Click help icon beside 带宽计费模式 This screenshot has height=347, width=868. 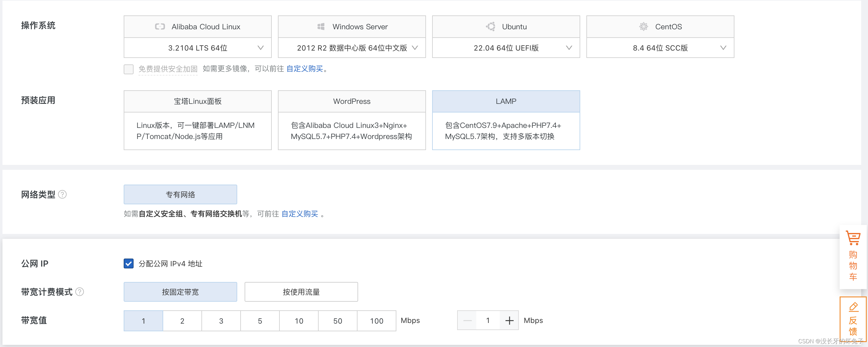coord(80,292)
